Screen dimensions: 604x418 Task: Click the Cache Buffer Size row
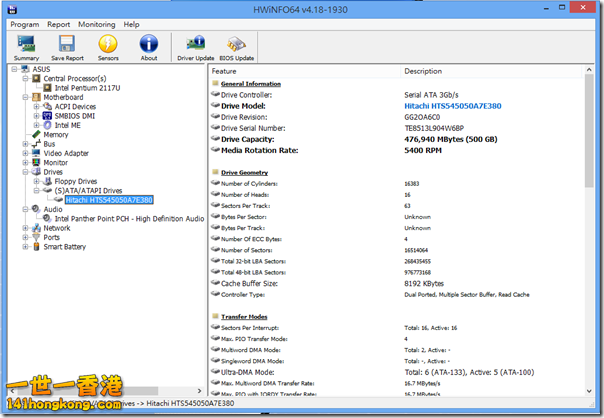pos(397,284)
